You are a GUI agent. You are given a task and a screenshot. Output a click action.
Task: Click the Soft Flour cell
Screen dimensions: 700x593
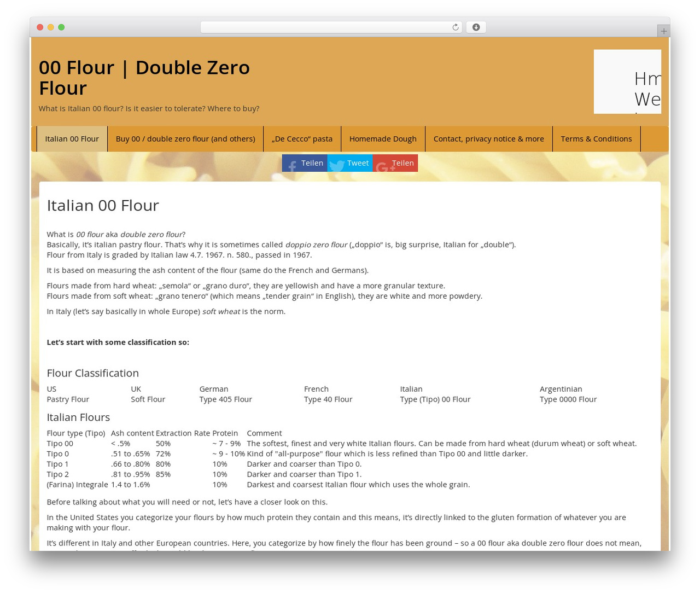coord(148,399)
